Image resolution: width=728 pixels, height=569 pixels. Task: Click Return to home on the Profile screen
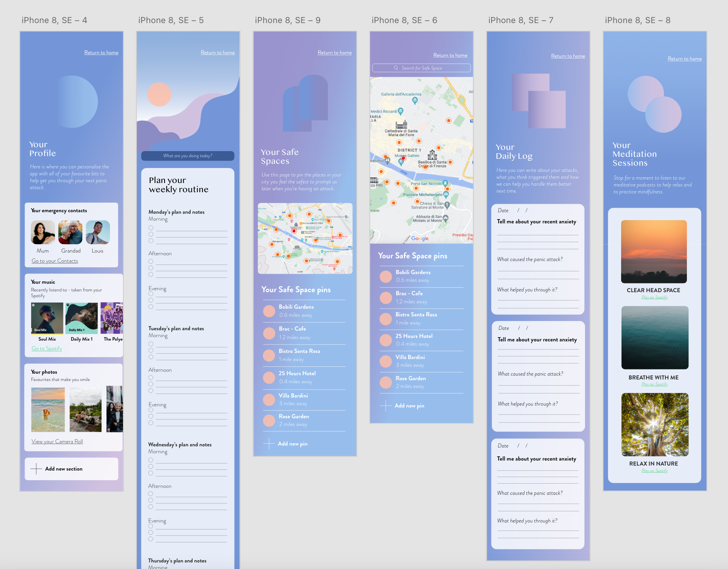click(x=101, y=53)
